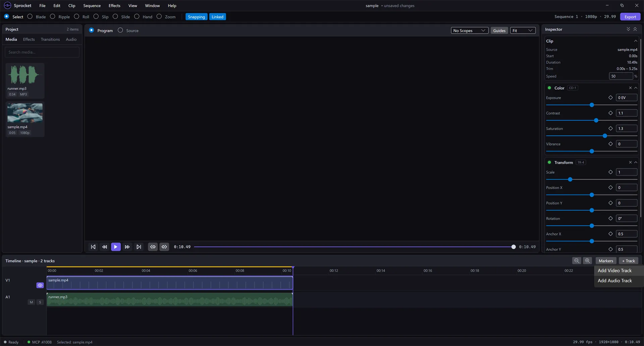Add Contrast keyframe diamond
644x346 pixels.
pos(610,113)
